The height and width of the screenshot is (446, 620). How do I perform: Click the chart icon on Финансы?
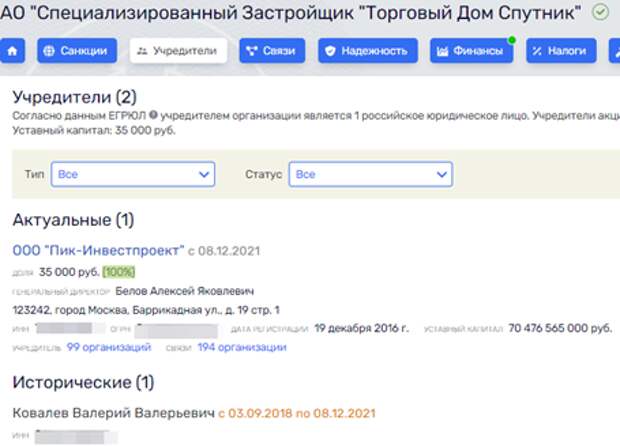442,51
